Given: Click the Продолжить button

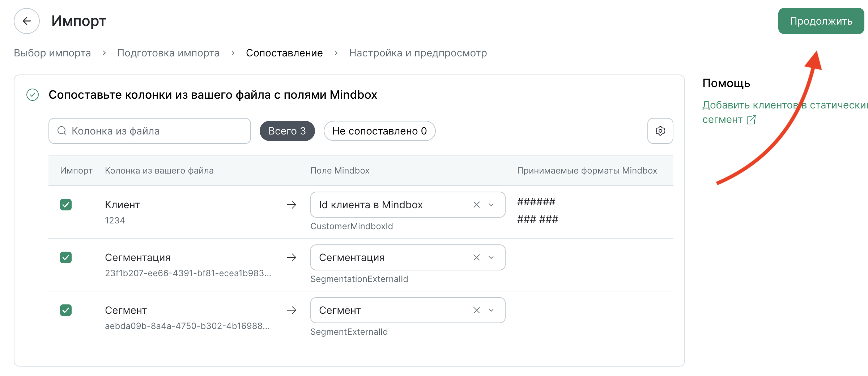Looking at the screenshot, I should (x=821, y=21).
